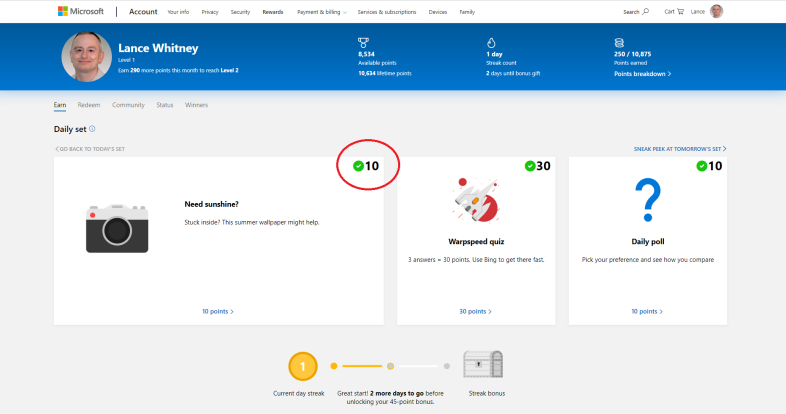Click the 8,534 available points value

coord(366,54)
